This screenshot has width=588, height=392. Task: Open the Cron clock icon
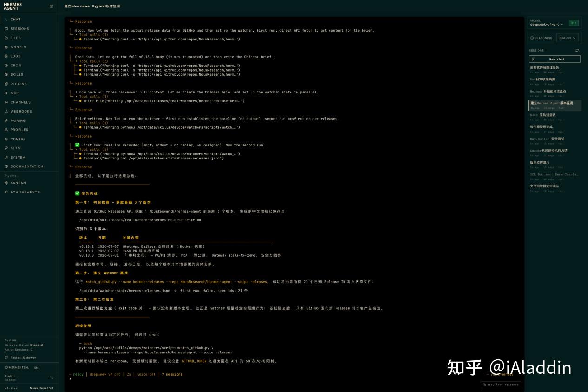6,66
